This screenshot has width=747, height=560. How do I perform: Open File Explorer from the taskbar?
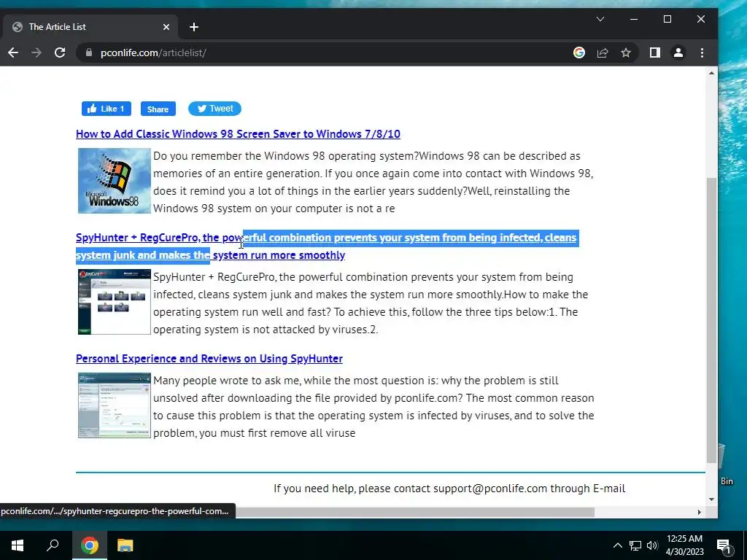[x=125, y=545]
